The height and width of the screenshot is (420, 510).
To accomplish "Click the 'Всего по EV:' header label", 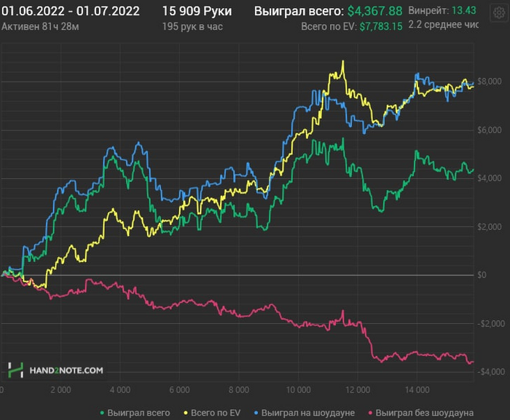I will point(329,26).
